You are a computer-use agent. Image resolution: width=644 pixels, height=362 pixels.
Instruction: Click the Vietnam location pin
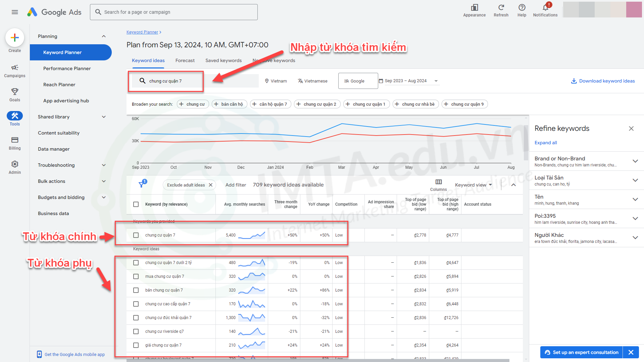tap(267, 81)
